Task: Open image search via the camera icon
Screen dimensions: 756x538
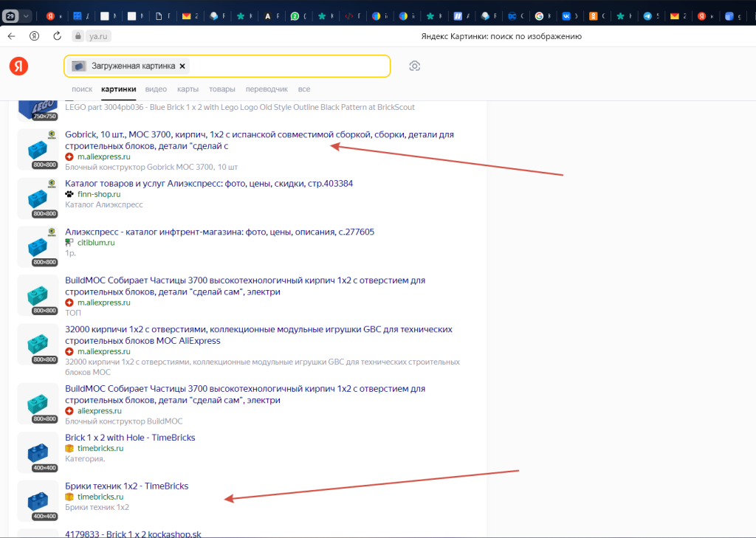Action: pos(415,66)
